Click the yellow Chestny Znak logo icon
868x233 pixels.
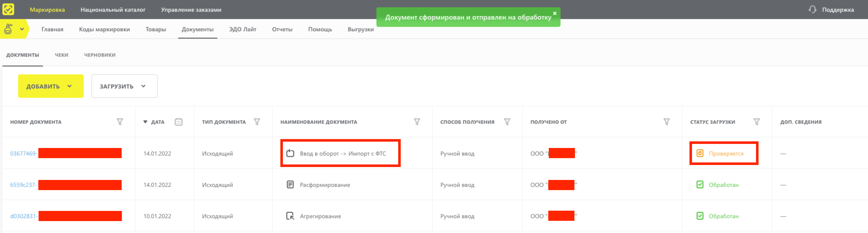[8, 9]
